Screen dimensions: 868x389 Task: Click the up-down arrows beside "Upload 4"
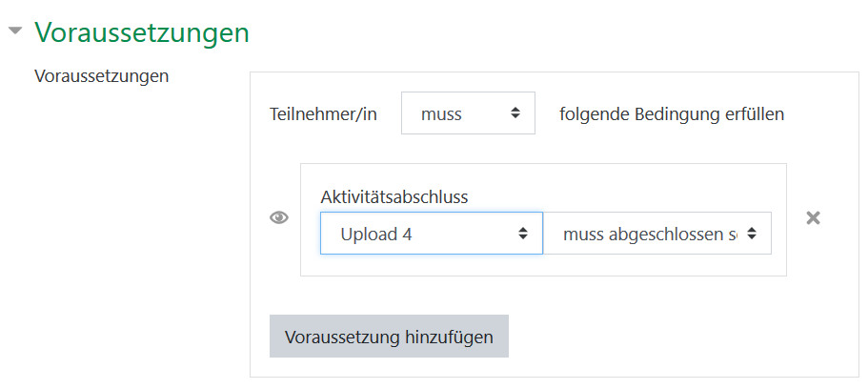click(522, 233)
